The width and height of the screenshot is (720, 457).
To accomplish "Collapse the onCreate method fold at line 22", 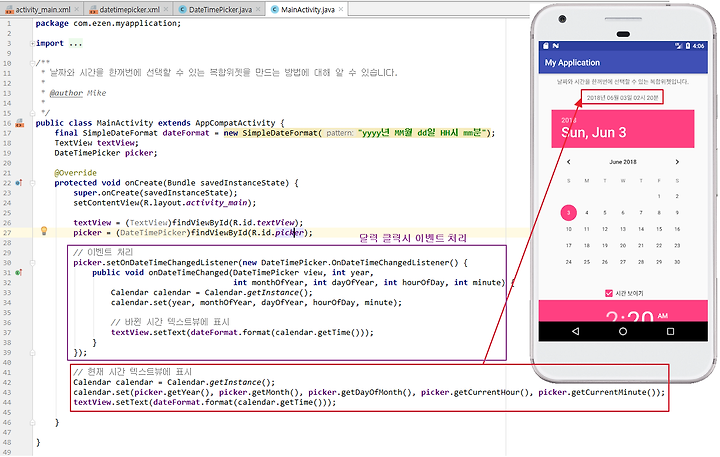I will coord(33,183).
